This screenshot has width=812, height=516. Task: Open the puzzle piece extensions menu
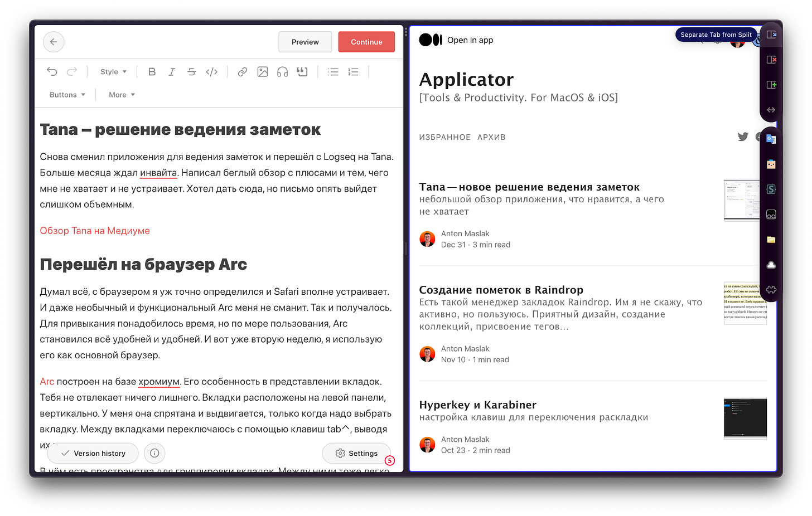(x=771, y=290)
